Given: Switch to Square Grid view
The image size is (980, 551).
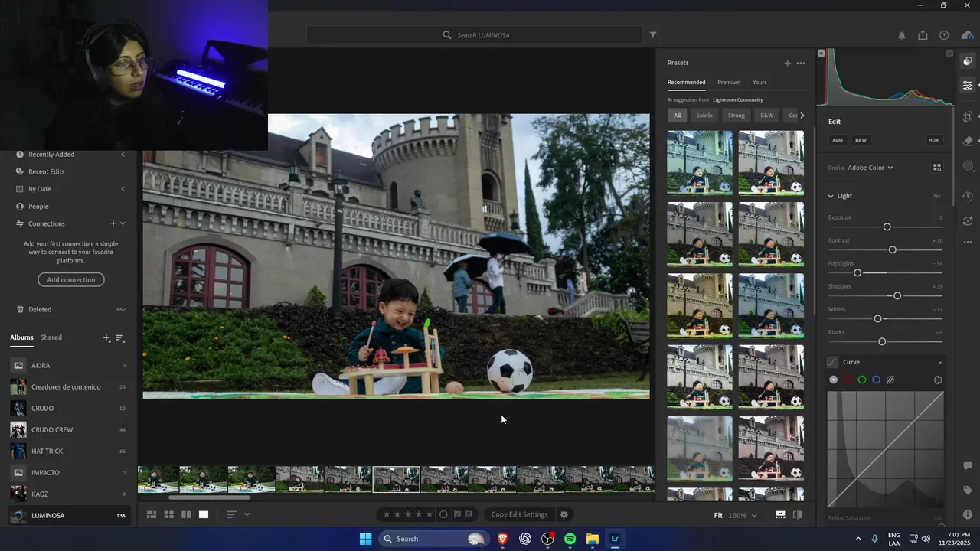Looking at the screenshot, I should point(168,515).
